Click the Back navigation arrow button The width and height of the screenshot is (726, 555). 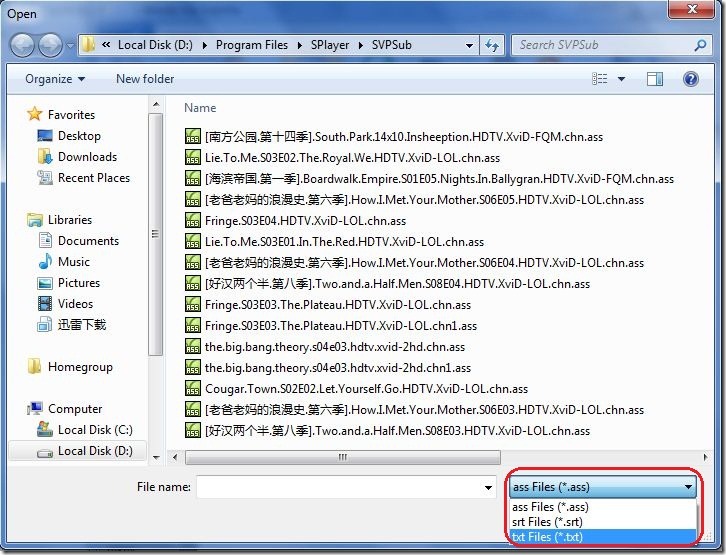click(x=23, y=45)
